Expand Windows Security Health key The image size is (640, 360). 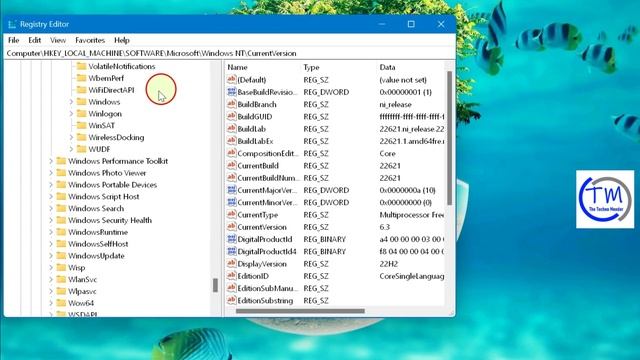pyautogui.click(x=51, y=220)
